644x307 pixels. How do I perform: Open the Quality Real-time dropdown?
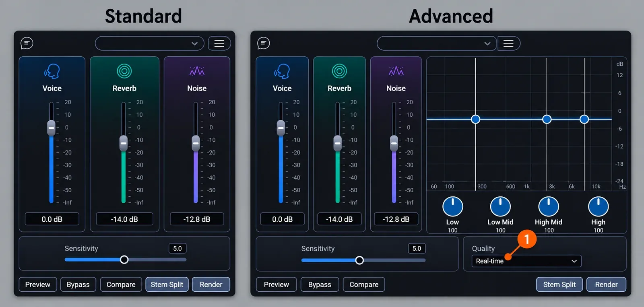[x=526, y=261]
